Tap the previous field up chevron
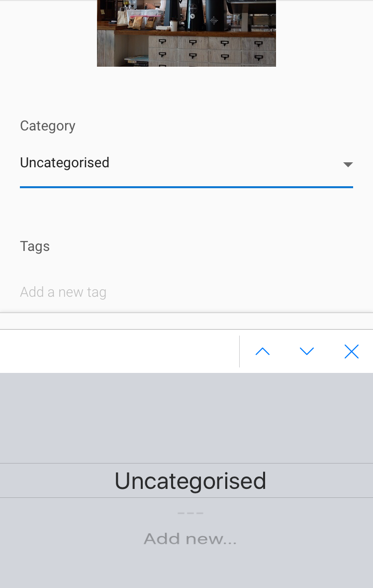Viewport: 373px width, 588px height. point(263,352)
